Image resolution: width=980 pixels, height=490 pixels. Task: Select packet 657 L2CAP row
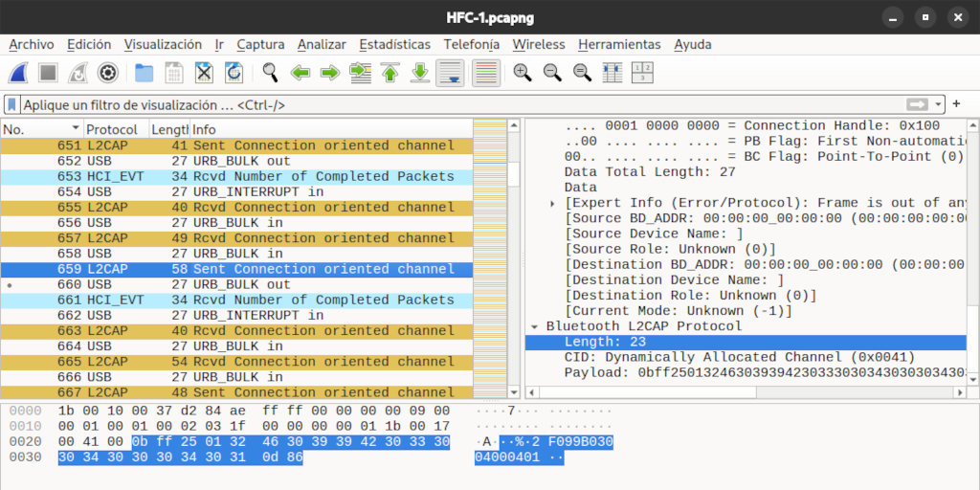[x=237, y=238]
